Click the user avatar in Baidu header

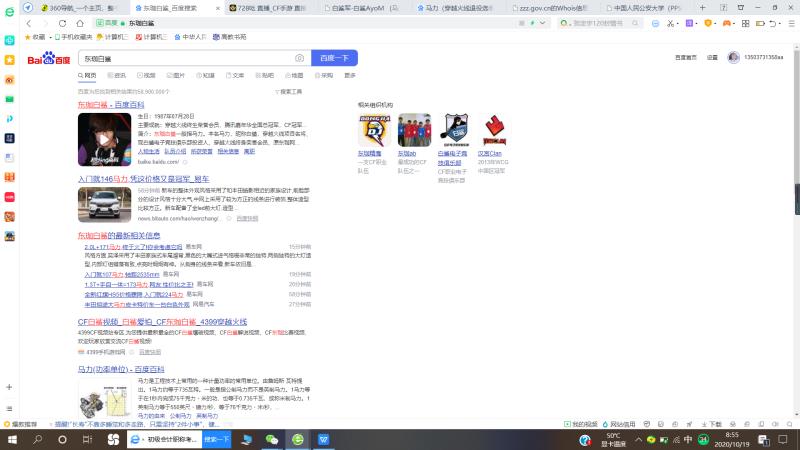pos(734,58)
